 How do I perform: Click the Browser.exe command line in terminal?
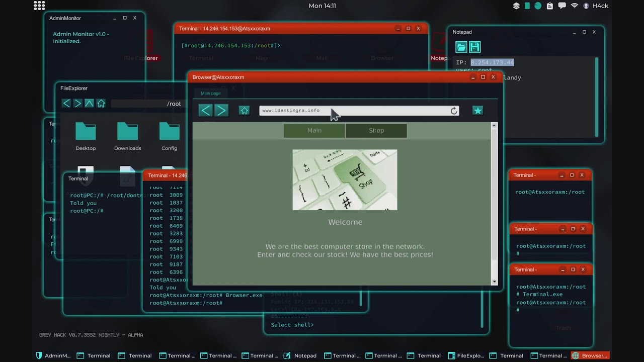[x=206, y=295]
